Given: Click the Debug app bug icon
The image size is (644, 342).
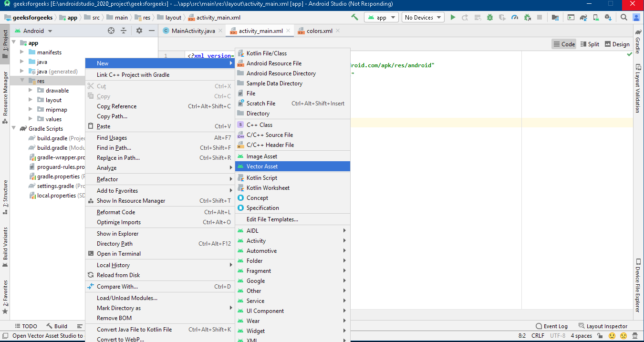Looking at the screenshot, I should click(x=490, y=17).
